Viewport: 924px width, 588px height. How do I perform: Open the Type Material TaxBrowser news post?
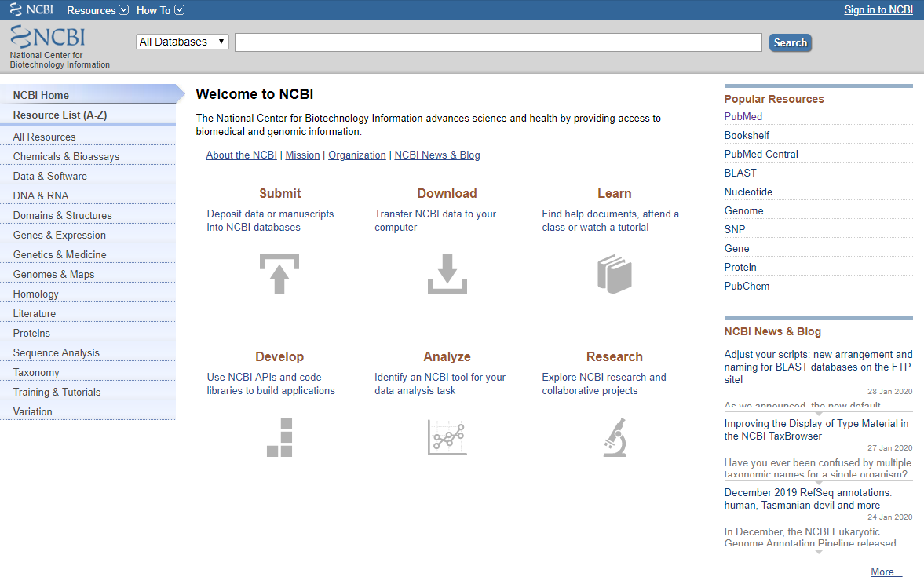click(x=816, y=429)
